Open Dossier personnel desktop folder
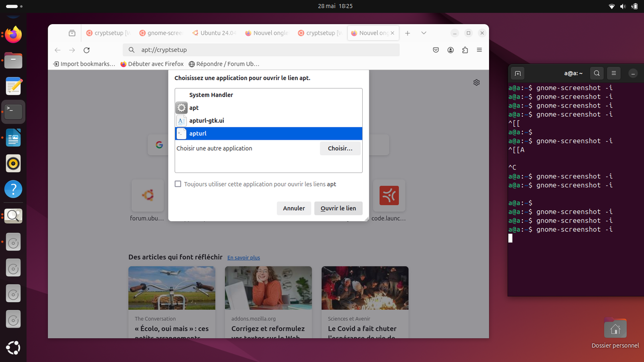Screen dimensions: 644x362 tap(615, 333)
